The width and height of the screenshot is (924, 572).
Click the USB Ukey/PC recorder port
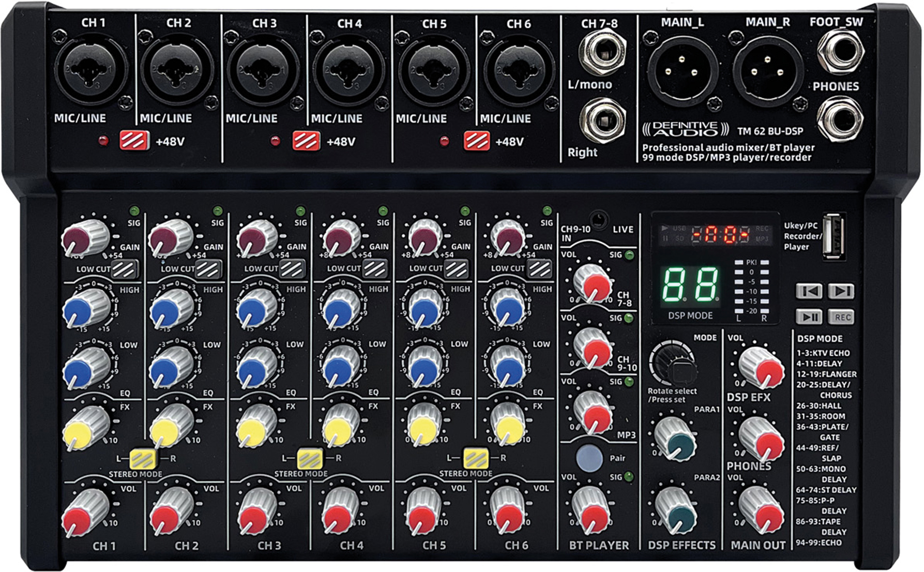tap(834, 236)
